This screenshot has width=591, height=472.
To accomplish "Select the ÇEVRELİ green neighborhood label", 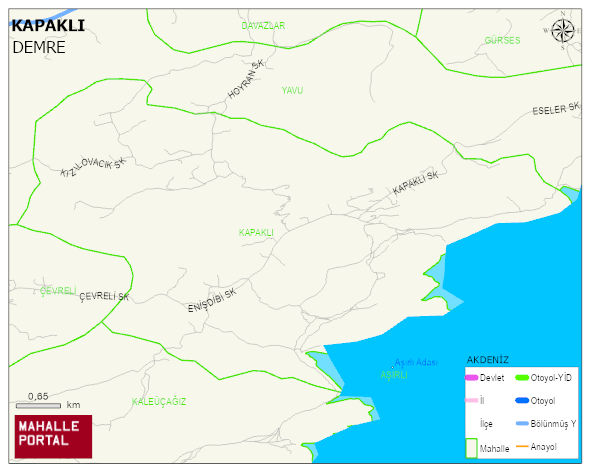I will click(58, 291).
